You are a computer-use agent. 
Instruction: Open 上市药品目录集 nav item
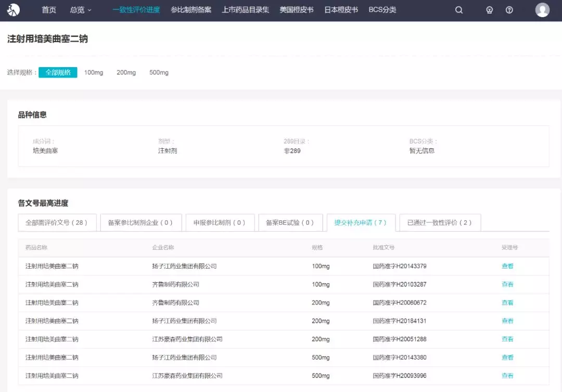click(245, 10)
